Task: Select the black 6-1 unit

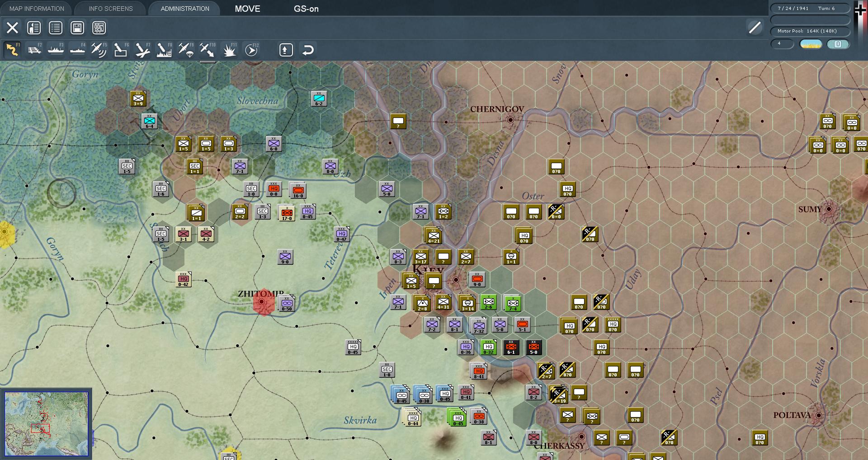Action: pyautogui.click(x=511, y=347)
